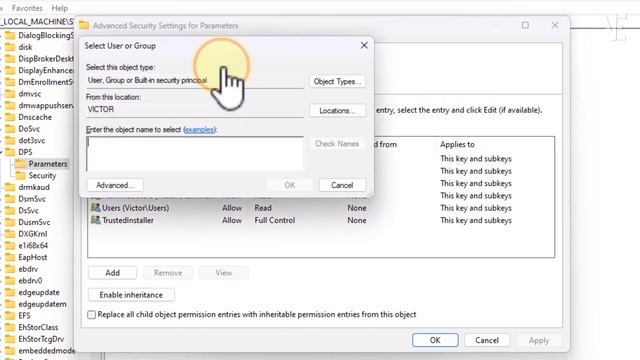Open the Object Types dialog
640x360 pixels.
[337, 81]
